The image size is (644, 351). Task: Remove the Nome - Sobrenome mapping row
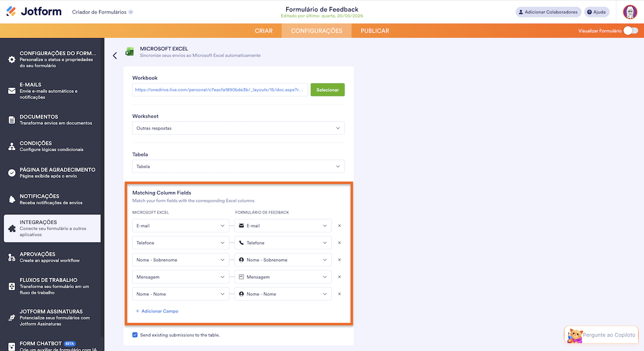(x=340, y=260)
